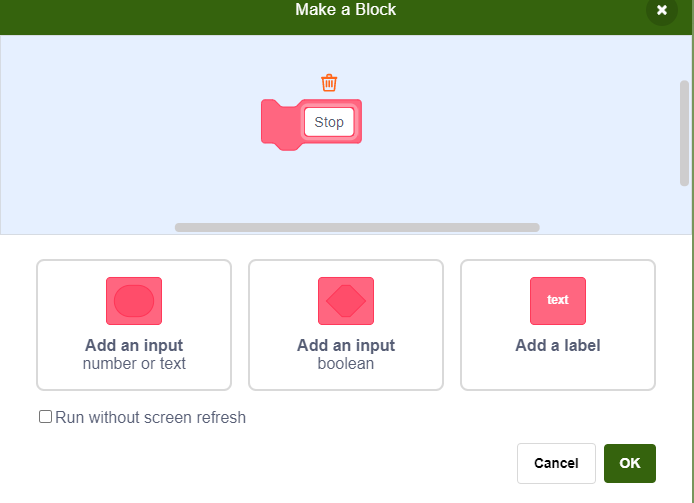694x503 pixels.
Task: Click the hexagonal boolean input icon
Action: pyautogui.click(x=346, y=301)
